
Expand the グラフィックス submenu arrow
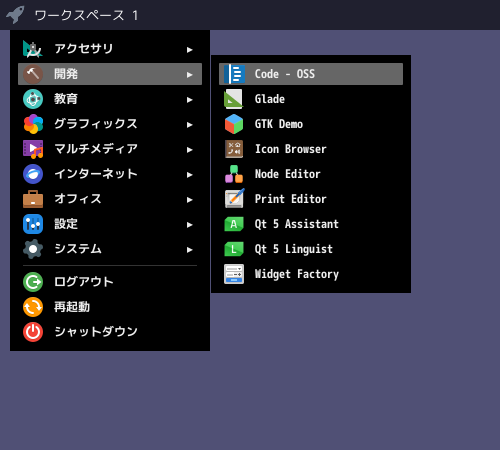tap(190, 125)
